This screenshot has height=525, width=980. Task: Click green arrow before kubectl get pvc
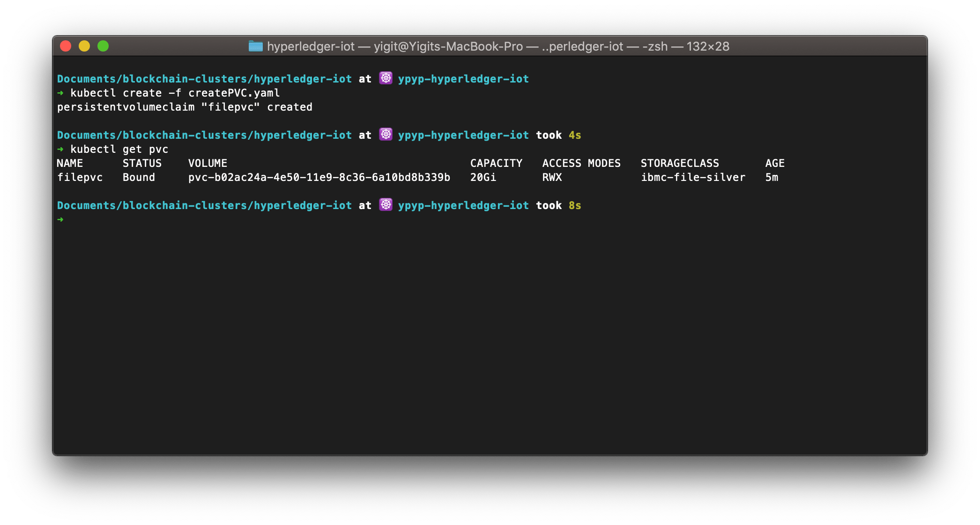point(60,149)
